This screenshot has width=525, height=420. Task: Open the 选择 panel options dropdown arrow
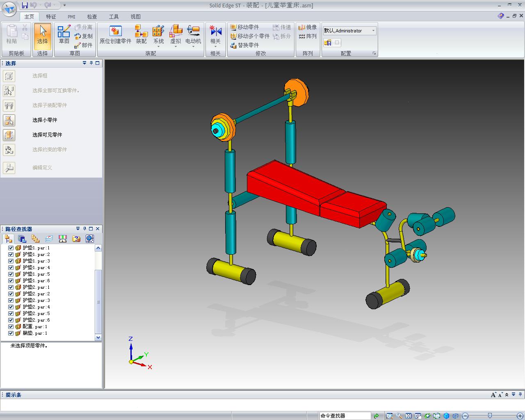coord(84,63)
